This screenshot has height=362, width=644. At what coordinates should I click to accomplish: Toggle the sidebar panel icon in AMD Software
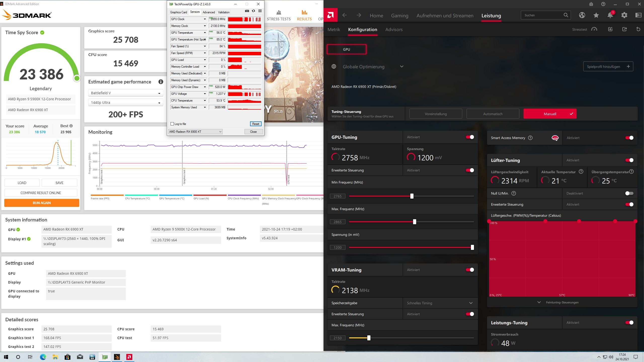(x=638, y=15)
